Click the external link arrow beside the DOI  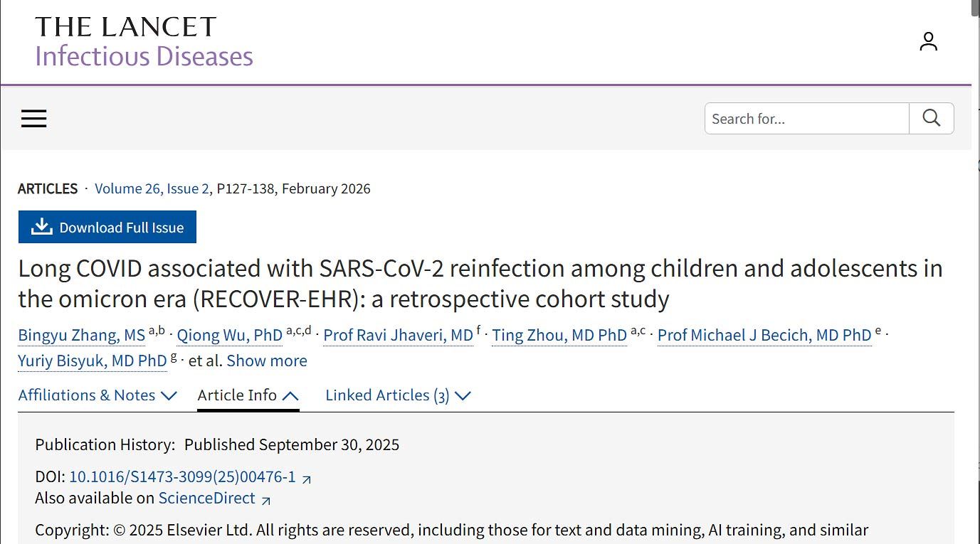pyautogui.click(x=306, y=479)
